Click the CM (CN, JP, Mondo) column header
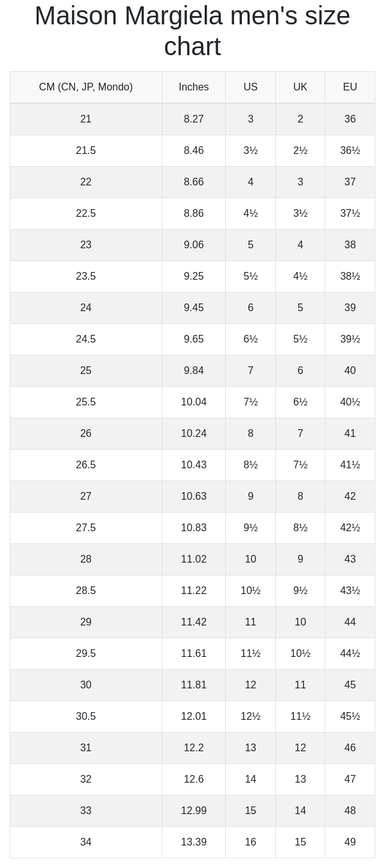Viewport: 385px width, 868px height. (86, 87)
